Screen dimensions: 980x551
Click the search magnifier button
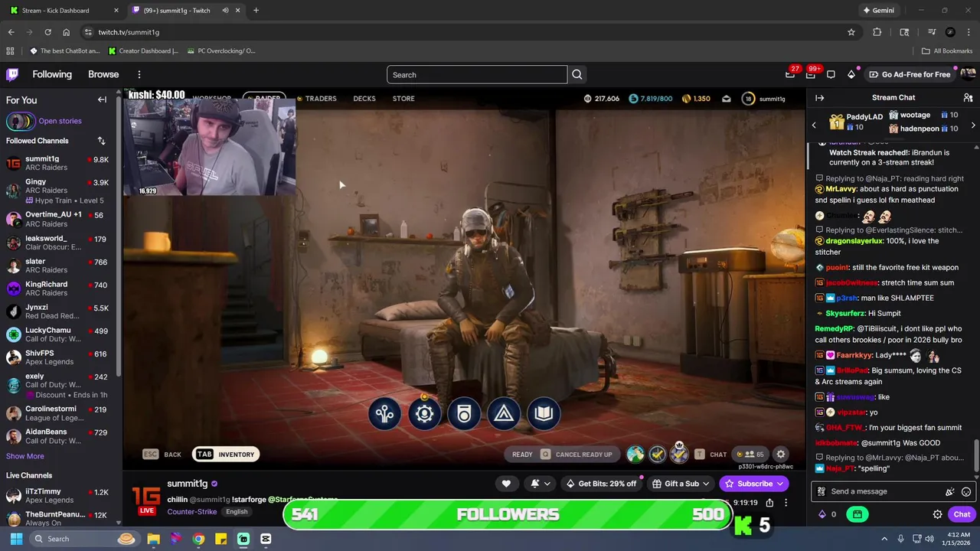577,74
